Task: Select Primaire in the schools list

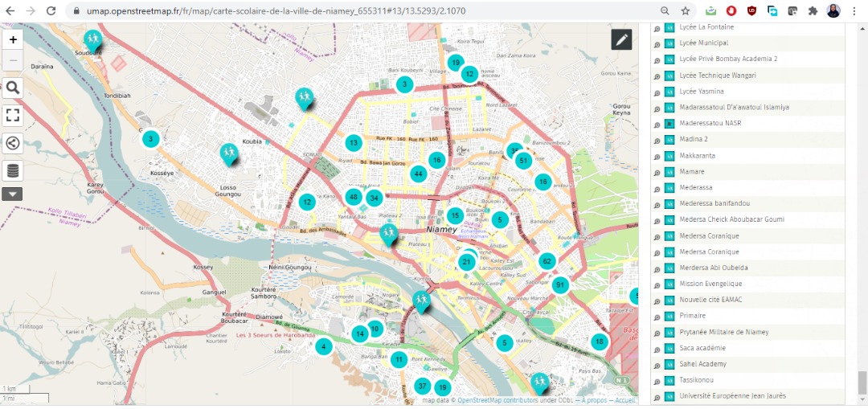Action: (693, 316)
